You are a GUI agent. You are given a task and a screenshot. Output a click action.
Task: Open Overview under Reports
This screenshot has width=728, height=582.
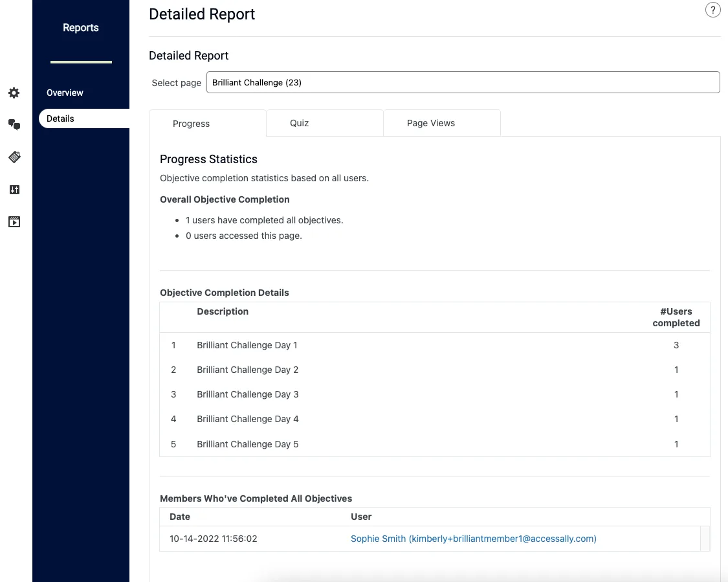tap(64, 93)
